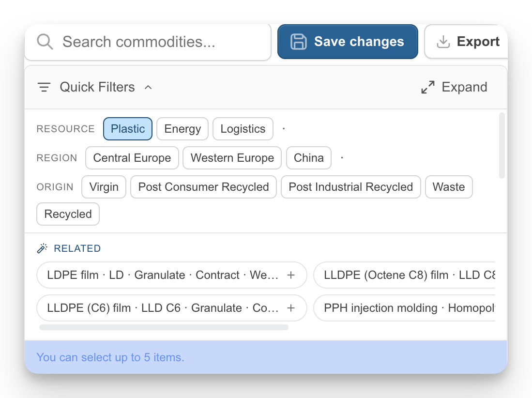Click the REGION row label

pyautogui.click(x=57, y=158)
